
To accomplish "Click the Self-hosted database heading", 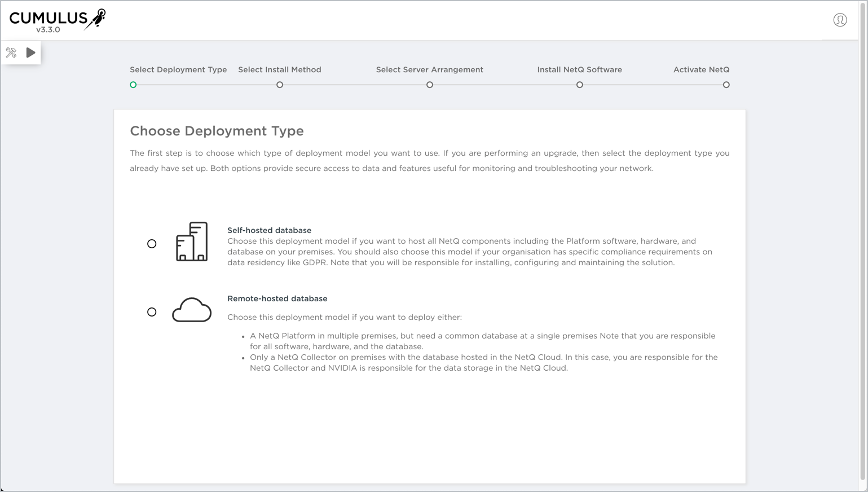I will [269, 230].
